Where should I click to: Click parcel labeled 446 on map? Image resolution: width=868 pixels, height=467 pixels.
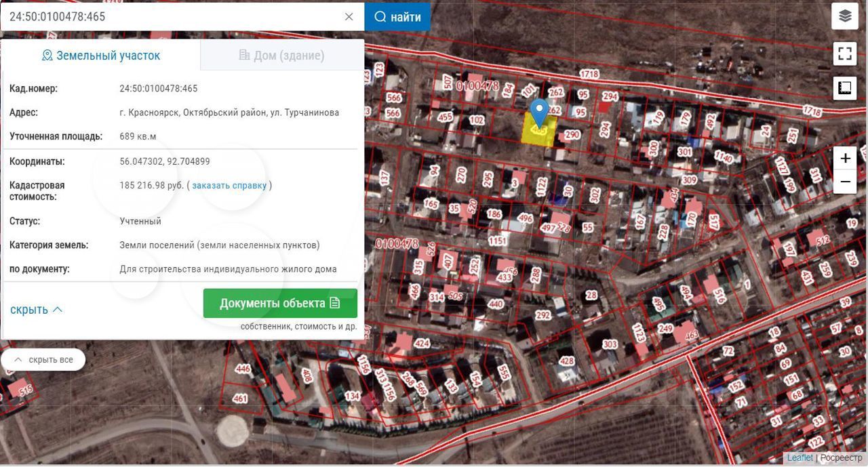coord(242,369)
